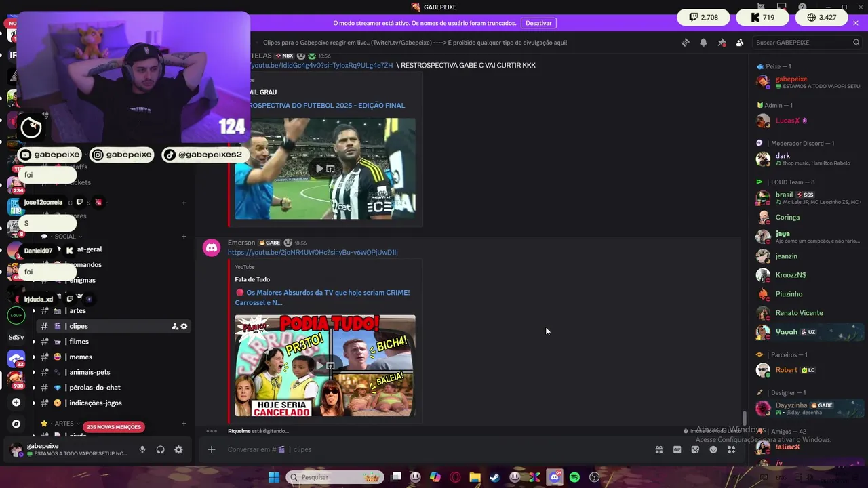868x488 pixels.
Task: Open the Threads icon in channel header
Action: click(x=685, y=42)
